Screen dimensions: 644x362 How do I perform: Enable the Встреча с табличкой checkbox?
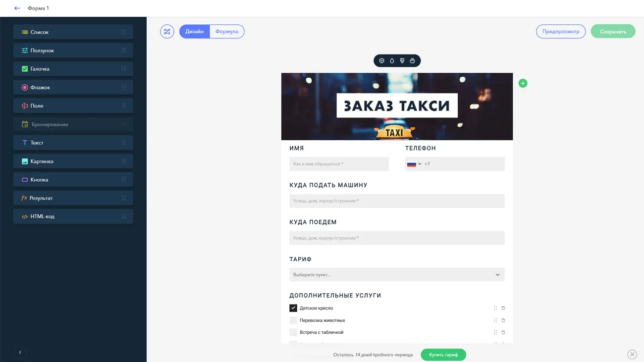pos(293,332)
